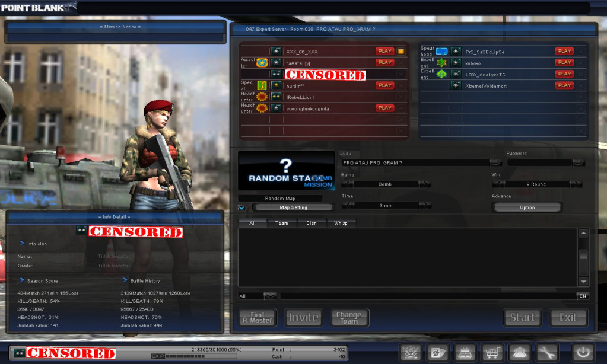The height and width of the screenshot is (364, 607).
Task: Click Excellent star badge beside koboko
Action: tap(441, 62)
